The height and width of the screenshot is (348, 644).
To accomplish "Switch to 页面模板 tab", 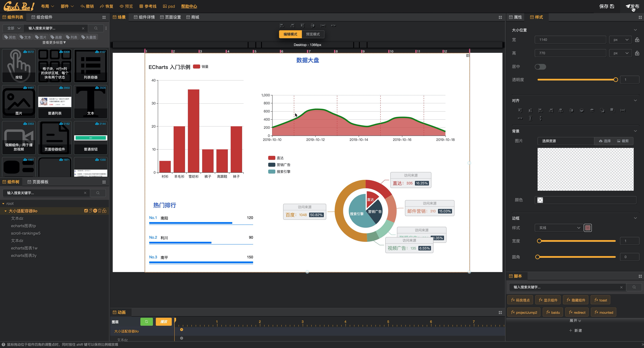I will (38, 182).
